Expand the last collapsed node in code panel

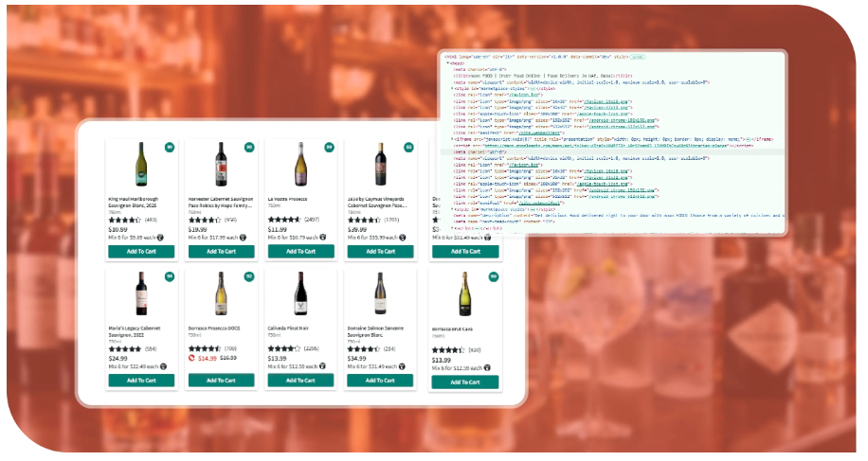[x=453, y=228]
